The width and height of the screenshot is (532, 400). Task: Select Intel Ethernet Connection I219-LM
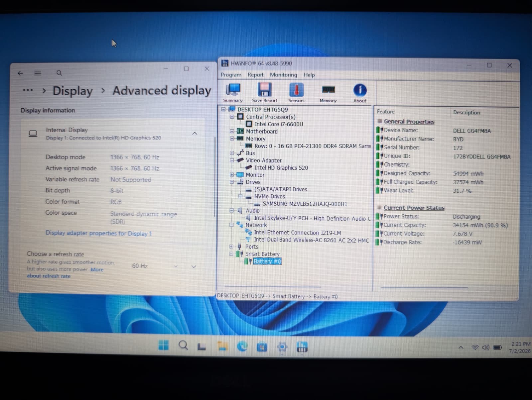[297, 233]
